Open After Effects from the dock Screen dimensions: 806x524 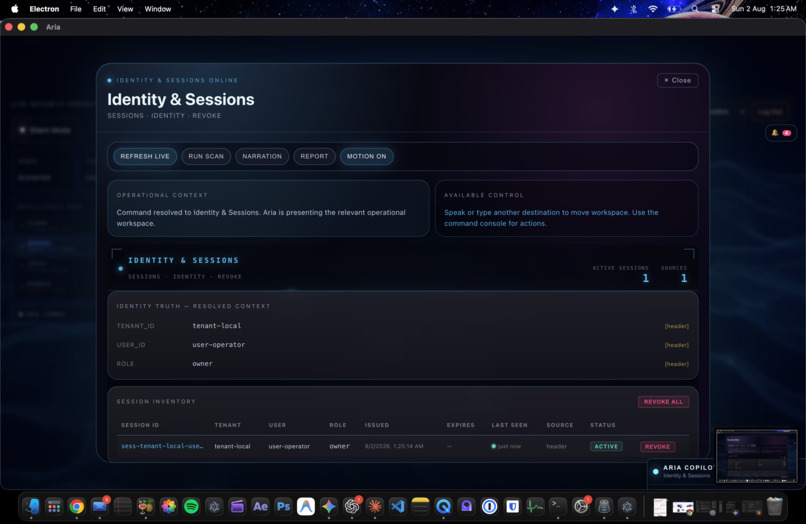coord(260,507)
